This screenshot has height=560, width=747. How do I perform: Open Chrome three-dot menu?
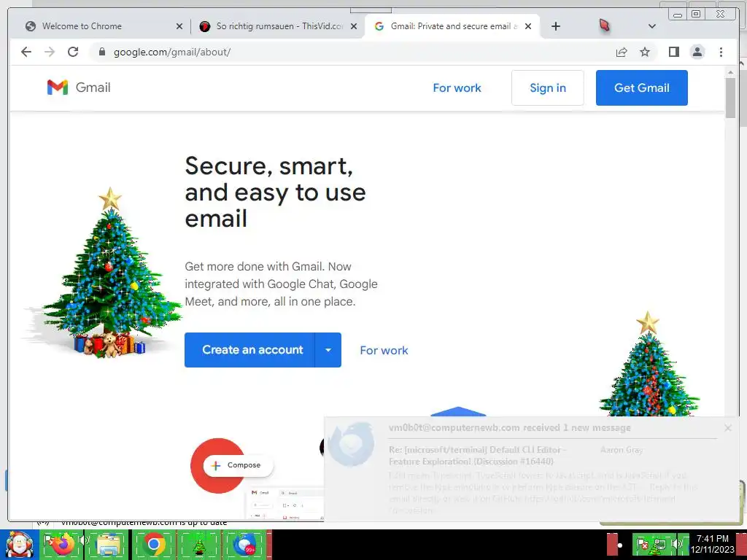(721, 52)
